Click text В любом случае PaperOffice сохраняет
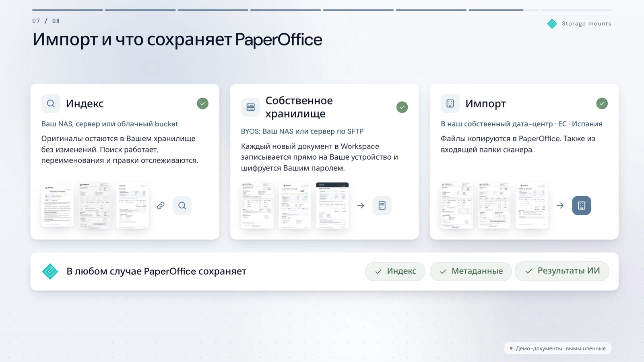 [x=156, y=271]
